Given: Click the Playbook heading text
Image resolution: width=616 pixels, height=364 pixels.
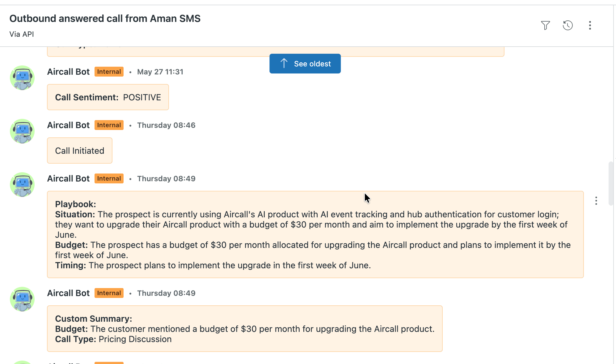Looking at the screenshot, I should (75, 204).
